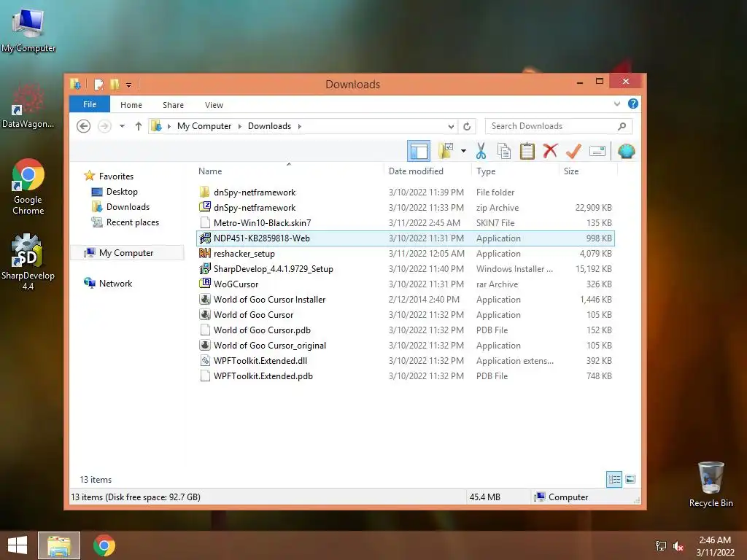Image resolution: width=747 pixels, height=560 pixels.
Task: Click the red X Delete icon
Action: [x=550, y=151]
